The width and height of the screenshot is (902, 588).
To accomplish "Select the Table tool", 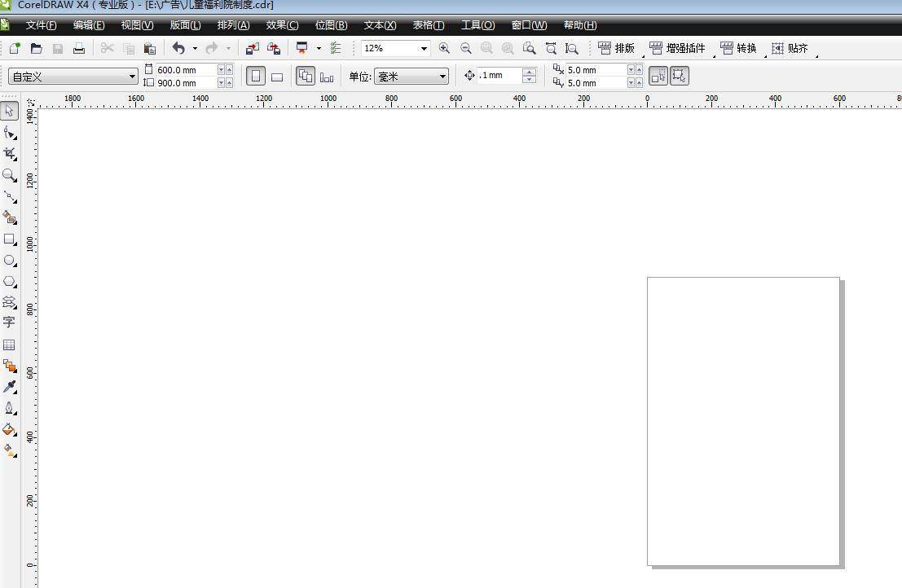I will coord(10,344).
